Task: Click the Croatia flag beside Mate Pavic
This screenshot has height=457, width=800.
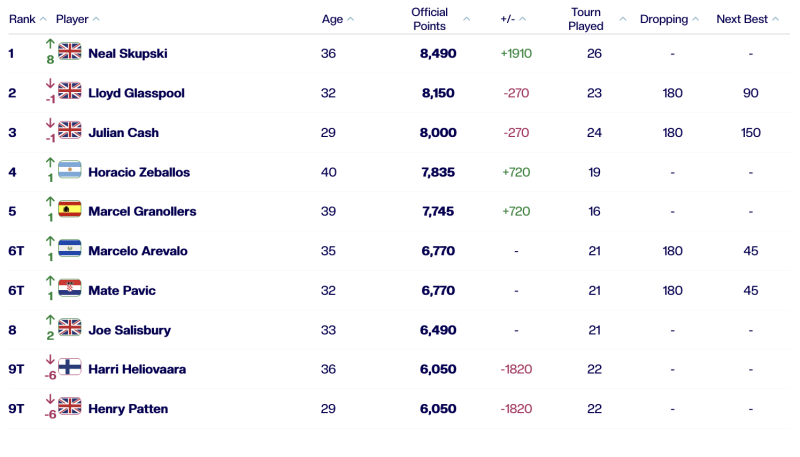Action: click(x=69, y=290)
